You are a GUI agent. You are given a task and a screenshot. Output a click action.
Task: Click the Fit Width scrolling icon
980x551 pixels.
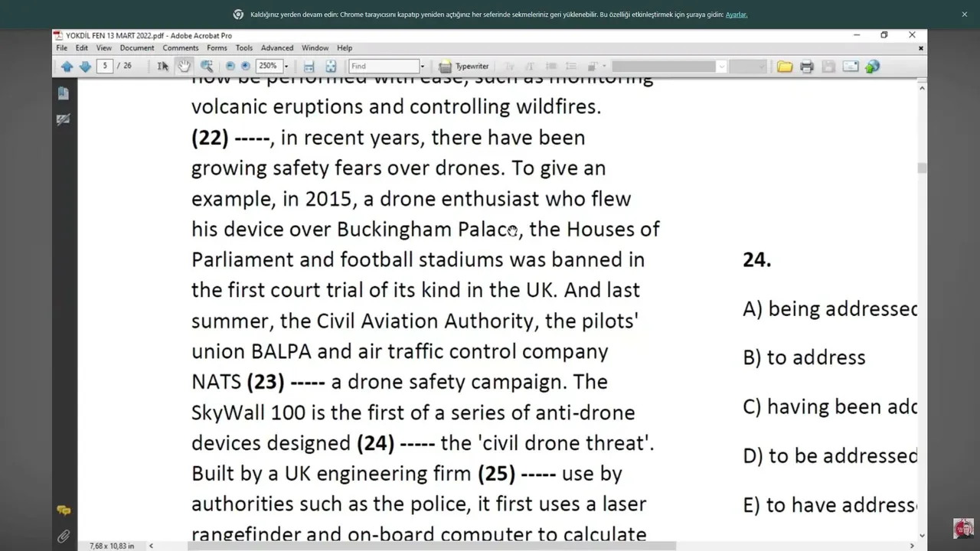pos(309,67)
